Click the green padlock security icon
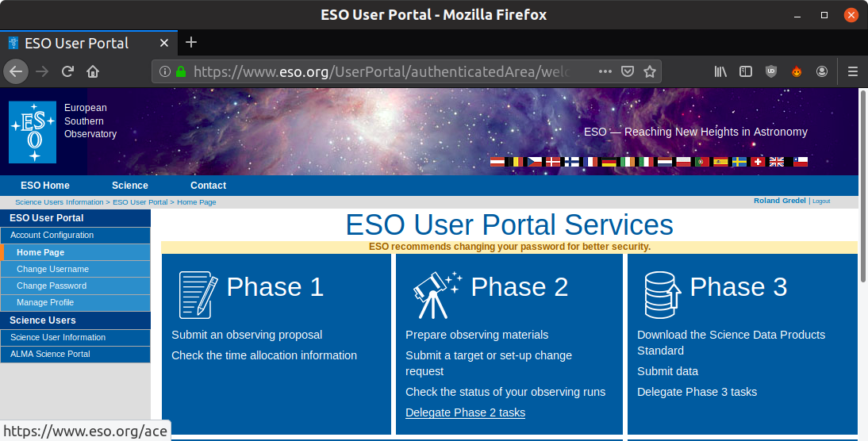 [x=180, y=71]
